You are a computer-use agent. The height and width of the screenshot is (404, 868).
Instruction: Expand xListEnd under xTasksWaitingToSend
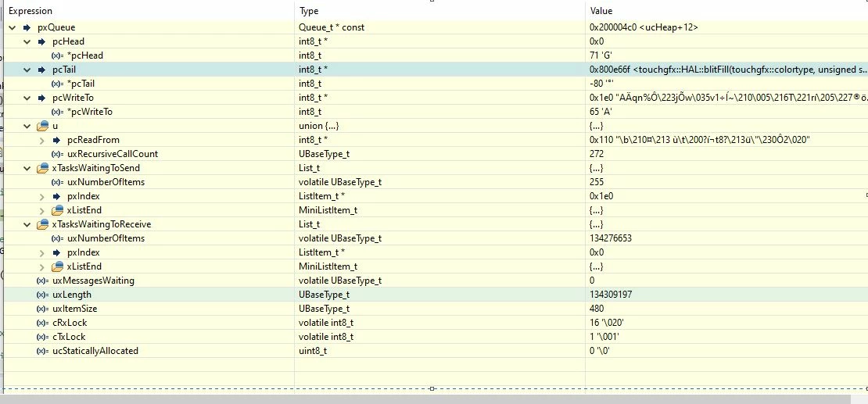point(42,210)
